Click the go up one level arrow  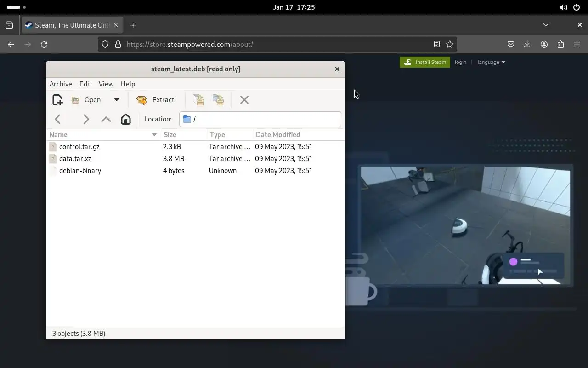click(x=106, y=119)
